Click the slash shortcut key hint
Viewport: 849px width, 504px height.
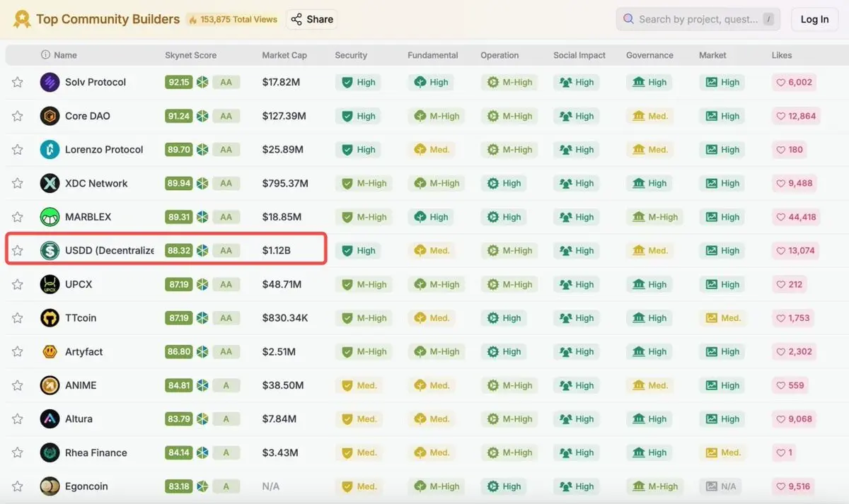(x=768, y=20)
